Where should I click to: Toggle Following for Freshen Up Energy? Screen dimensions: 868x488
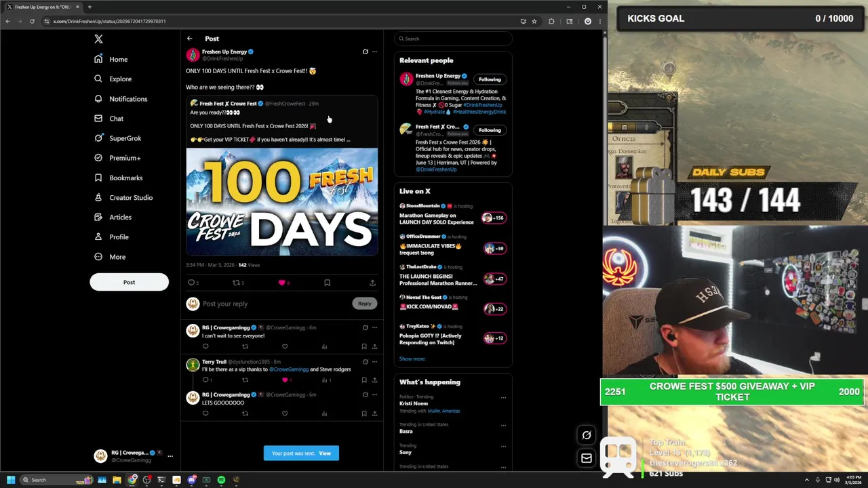(x=490, y=79)
